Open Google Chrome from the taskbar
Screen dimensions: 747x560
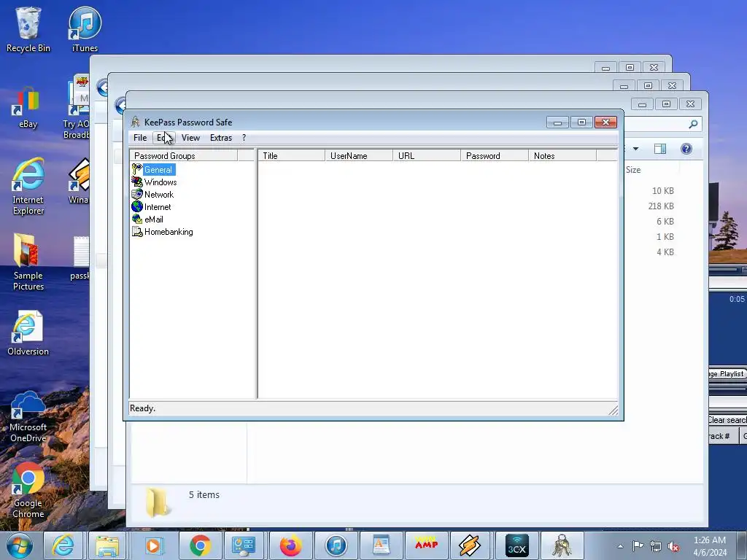pos(200,545)
